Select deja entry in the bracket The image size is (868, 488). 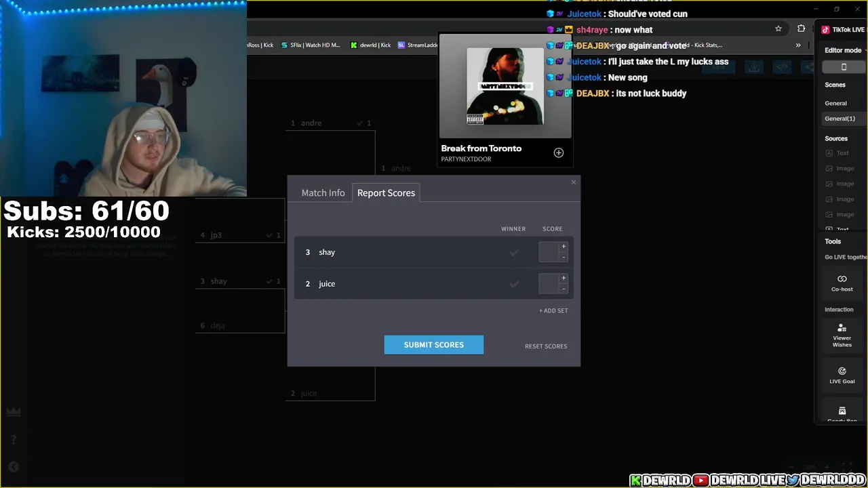click(240, 325)
